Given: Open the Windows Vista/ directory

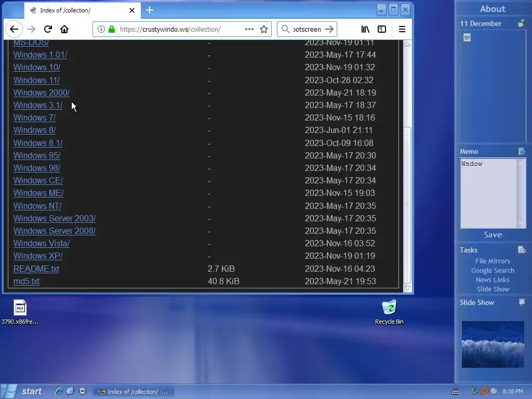Looking at the screenshot, I should [x=42, y=244].
